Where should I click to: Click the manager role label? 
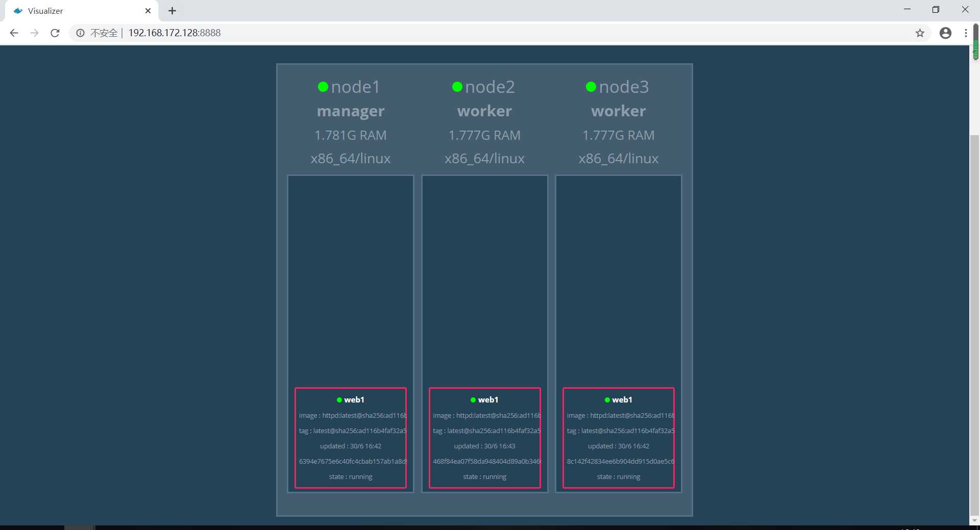(351, 111)
